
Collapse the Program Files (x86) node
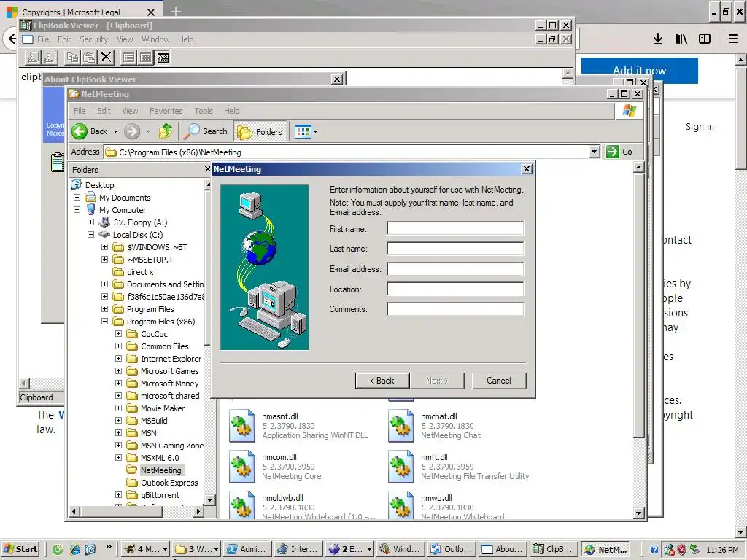104,322
